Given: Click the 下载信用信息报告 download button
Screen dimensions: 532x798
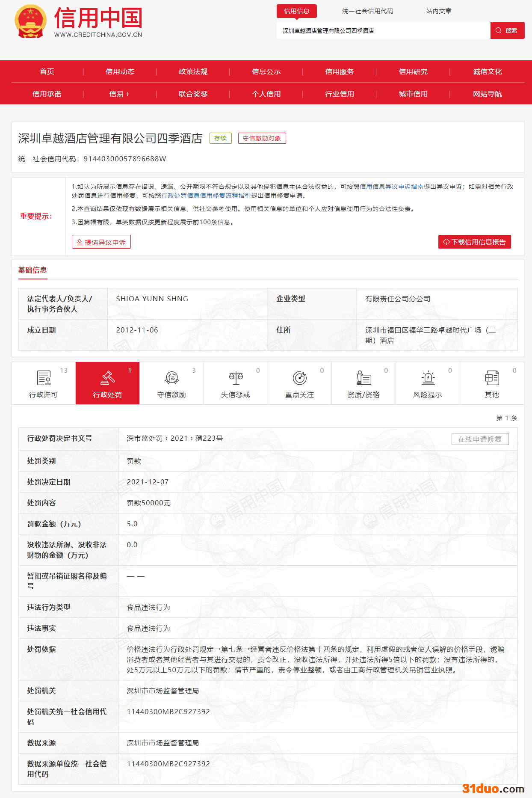Looking at the screenshot, I should click(474, 242).
